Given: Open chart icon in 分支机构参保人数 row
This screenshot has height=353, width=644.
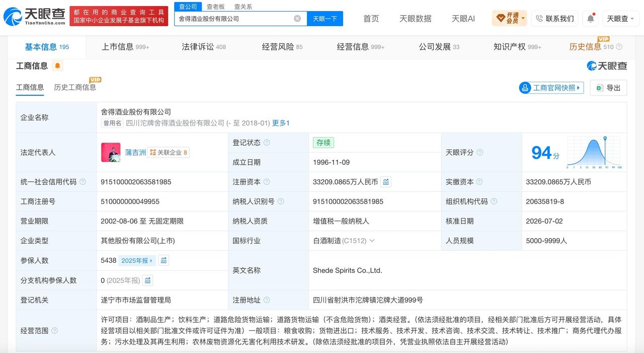Looking at the screenshot, I should [x=147, y=280].
